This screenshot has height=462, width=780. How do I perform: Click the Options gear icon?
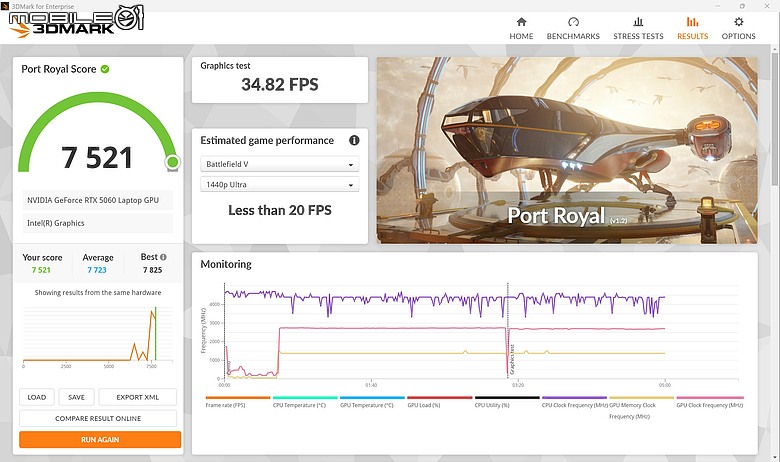tap(739, 22)
